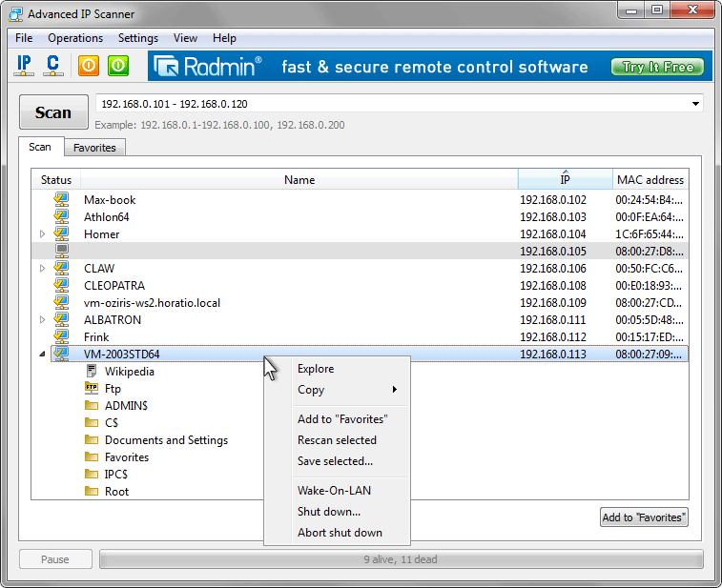Expand the Homer tree node

coord(42,233)
